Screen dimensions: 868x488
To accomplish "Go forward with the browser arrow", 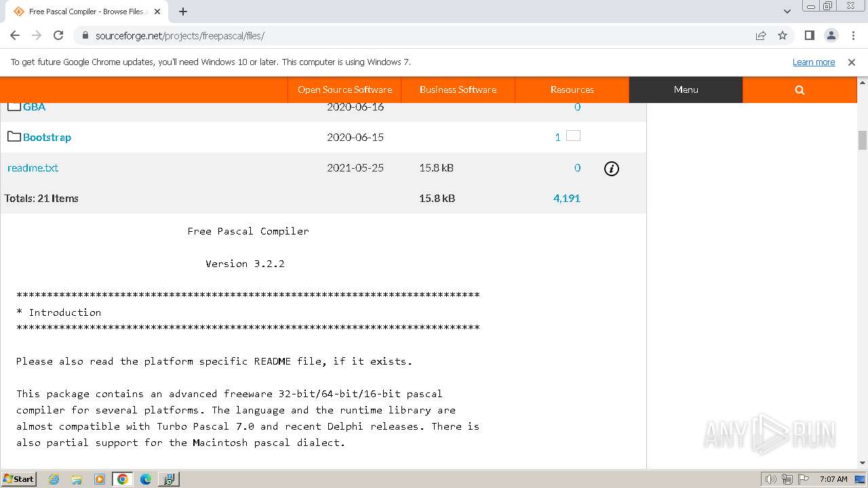I will (x=37, y=35).
